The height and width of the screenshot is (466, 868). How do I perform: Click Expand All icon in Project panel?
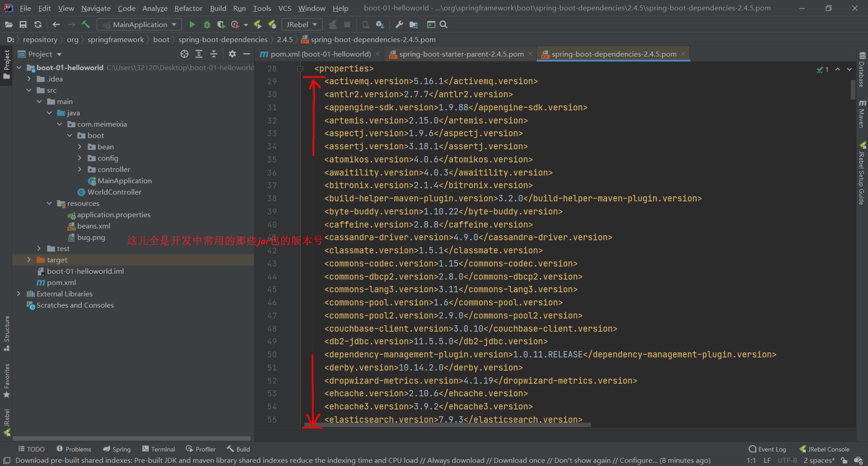[x=199, y=54]
